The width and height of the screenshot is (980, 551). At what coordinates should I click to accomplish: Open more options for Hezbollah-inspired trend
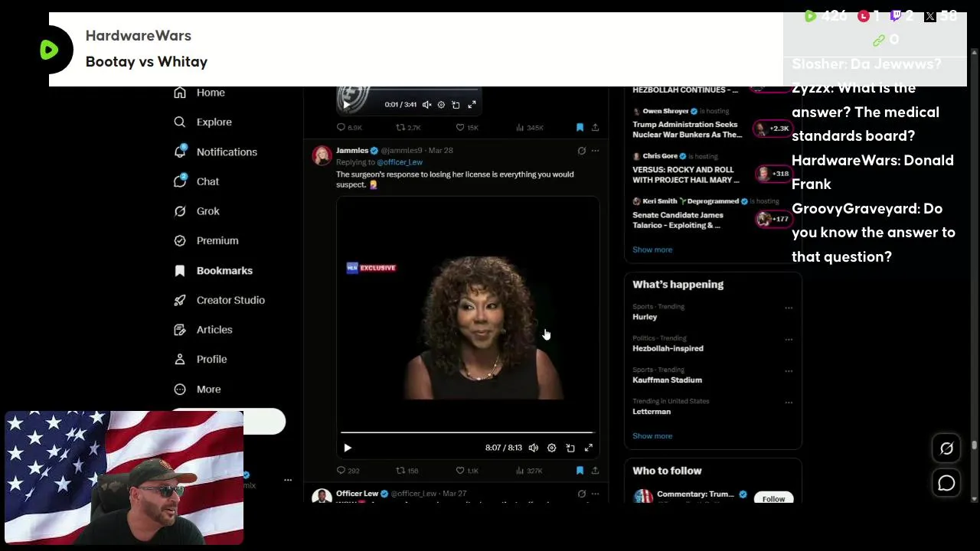click(x=789, y=339)
